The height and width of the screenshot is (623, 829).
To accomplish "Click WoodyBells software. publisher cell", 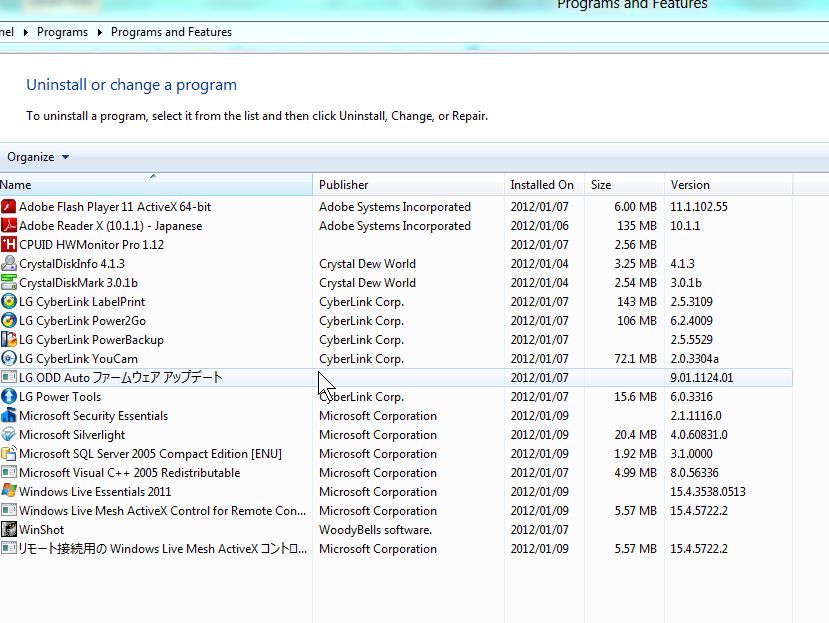I will 375,529.
